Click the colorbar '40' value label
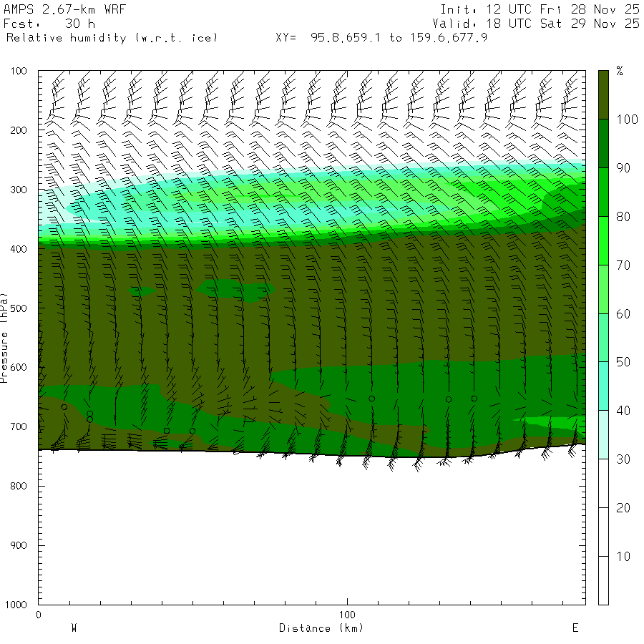This screenshot has width=644, height=644. [623, 411]
